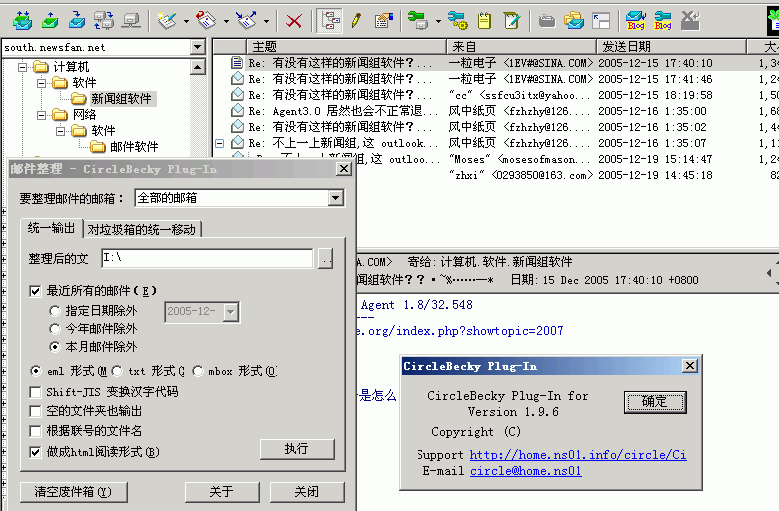The height and width of the screenshot is (511, 779).
Task: Open the home.ns01.info support link
Action: tap(578, 454)
